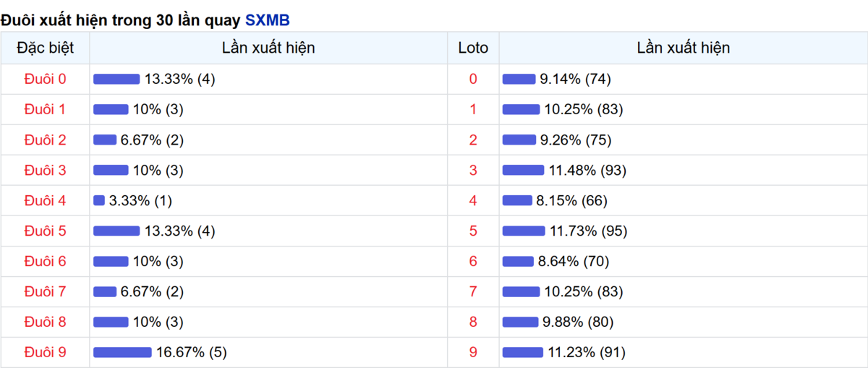868x368 pixels.
Task: Click the 6.67% (2) value for Đuôi 7
Action: point(152,291)
